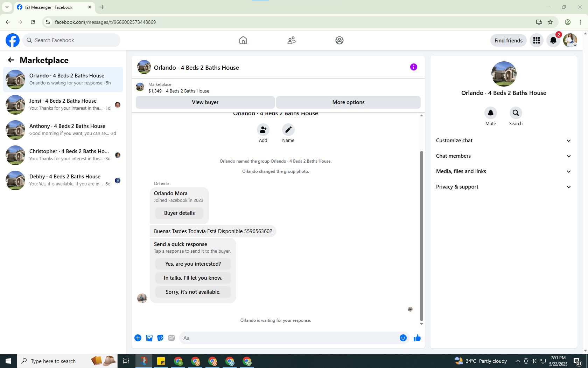This screenshot has width=588, height=368.
Task: Send quick reply 'Sorry, it's not available.'
Action: [193, 292]
